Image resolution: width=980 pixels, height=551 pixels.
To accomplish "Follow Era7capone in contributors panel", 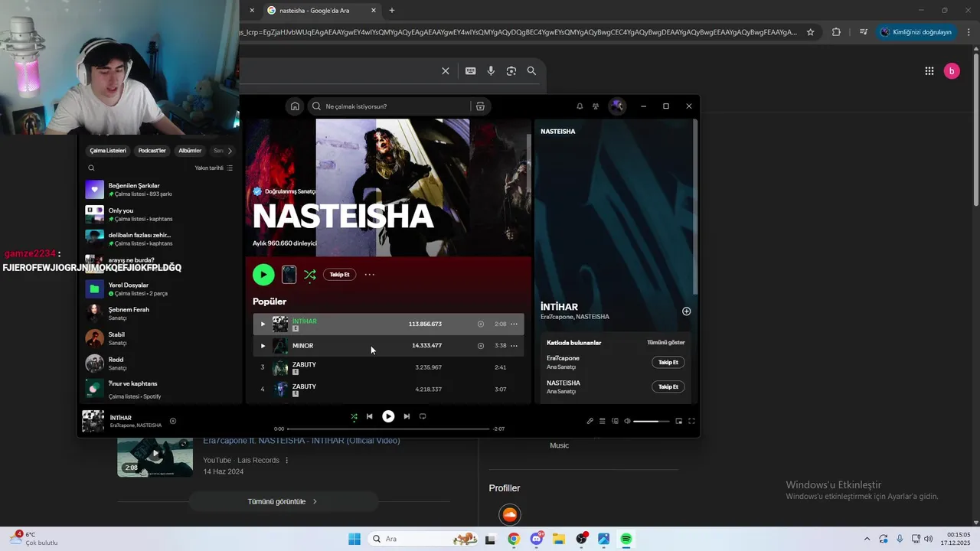I will pyautogui.click(x=668, y=362).
